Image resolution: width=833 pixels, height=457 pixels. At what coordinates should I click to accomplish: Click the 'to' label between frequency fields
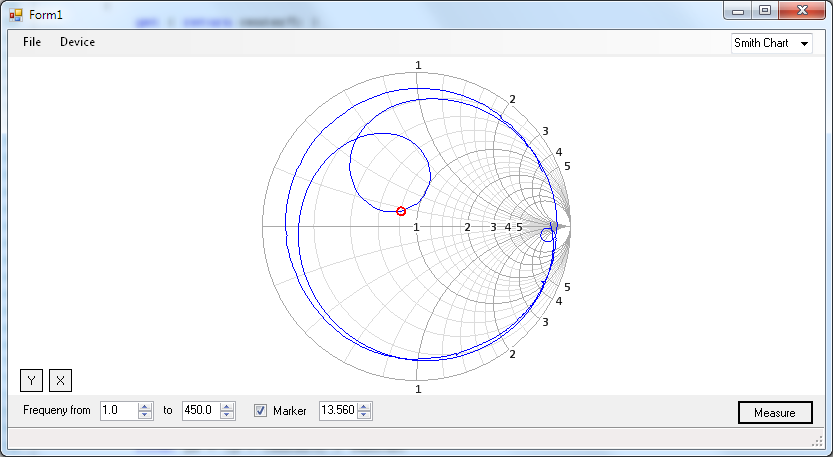[x=168, y=410]
